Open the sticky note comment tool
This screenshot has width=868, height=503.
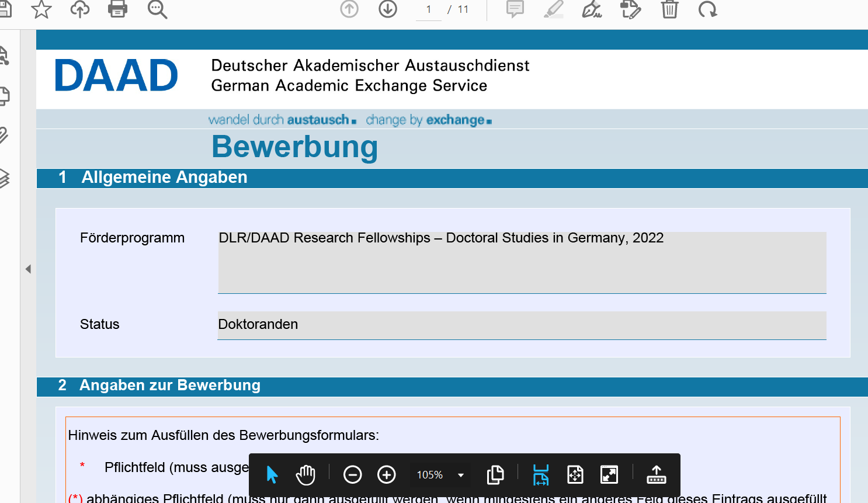tap(515, 9)
